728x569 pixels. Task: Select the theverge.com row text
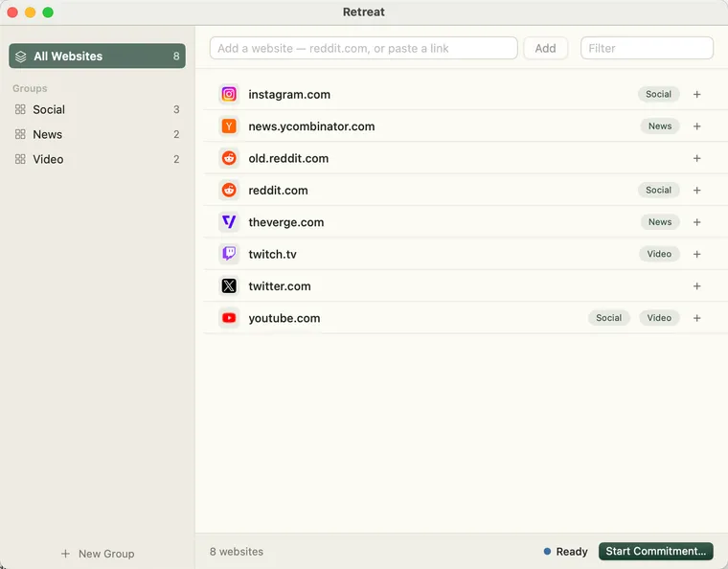[286, 223]
